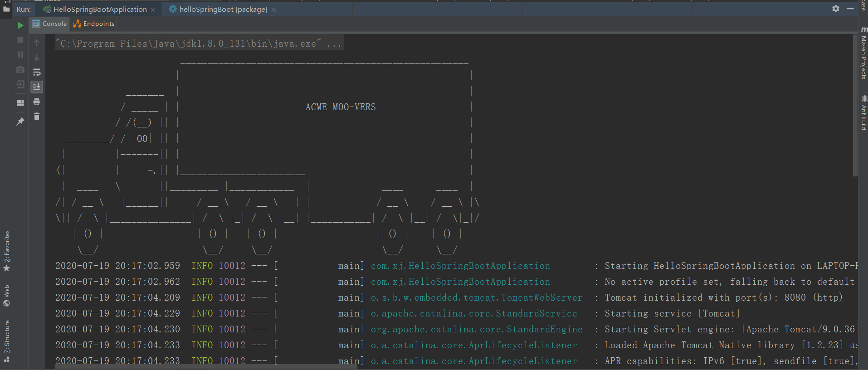Click the Stop process square icon
This screenshot has height=370, width=868.
[x=20, y=40]
